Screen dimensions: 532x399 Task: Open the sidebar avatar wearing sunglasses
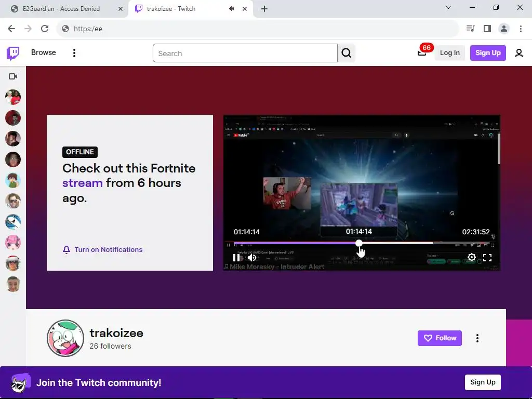click(x=13, y=201)
